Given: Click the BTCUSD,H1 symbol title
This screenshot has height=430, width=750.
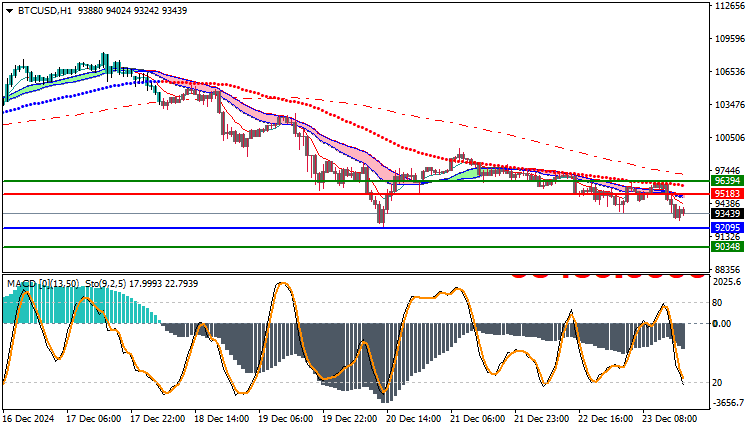Looking at the screenshot, I should tap(45, 11).
